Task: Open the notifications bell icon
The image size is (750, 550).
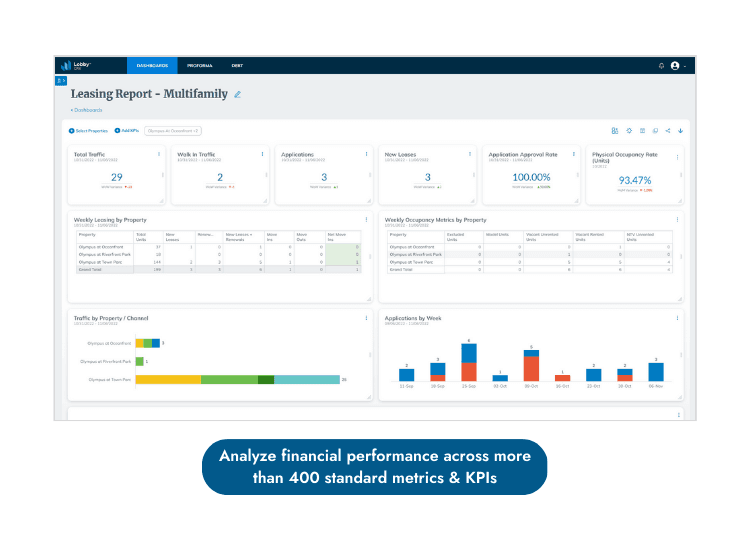Action: 661,66
